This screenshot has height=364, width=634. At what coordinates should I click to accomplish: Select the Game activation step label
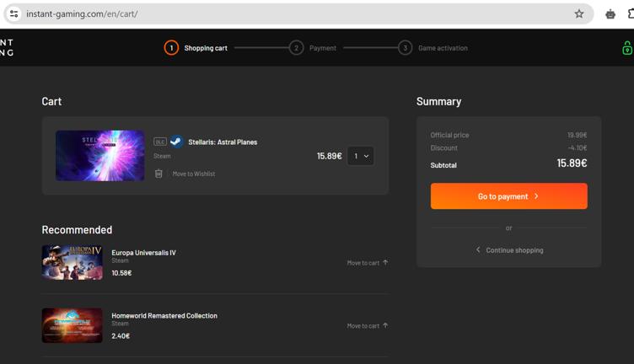443,48
